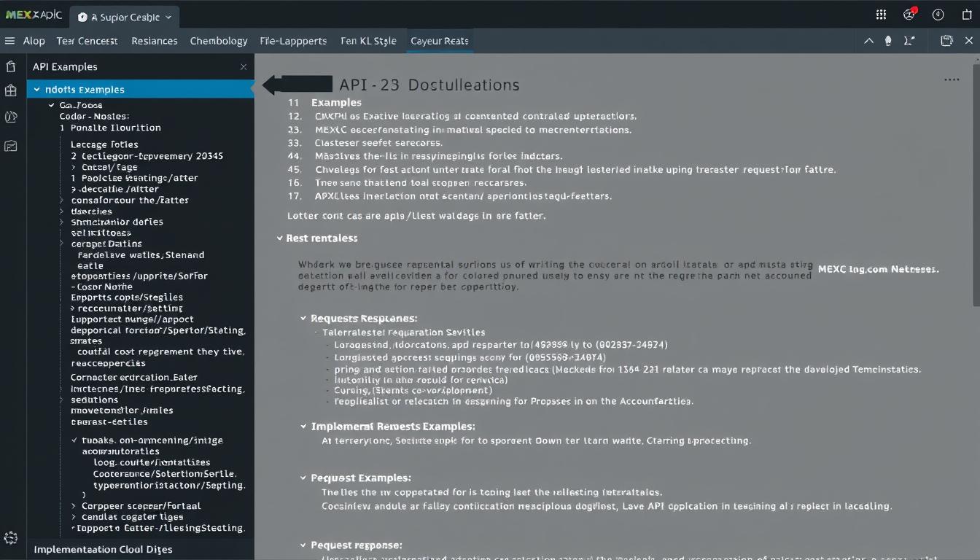Open the hamburger menu beside Alop
The width and height of the screenshot is (980, 560).
(9, 41)
